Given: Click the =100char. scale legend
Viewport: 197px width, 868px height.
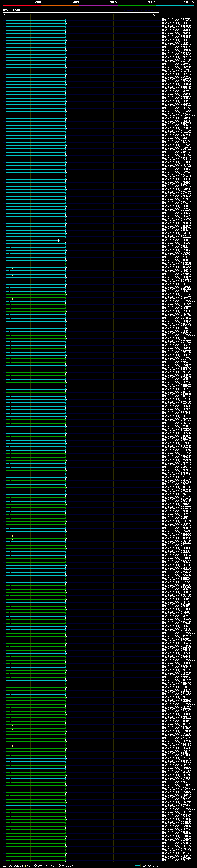Looking at the screenshot, I should (x=147, y=866).
